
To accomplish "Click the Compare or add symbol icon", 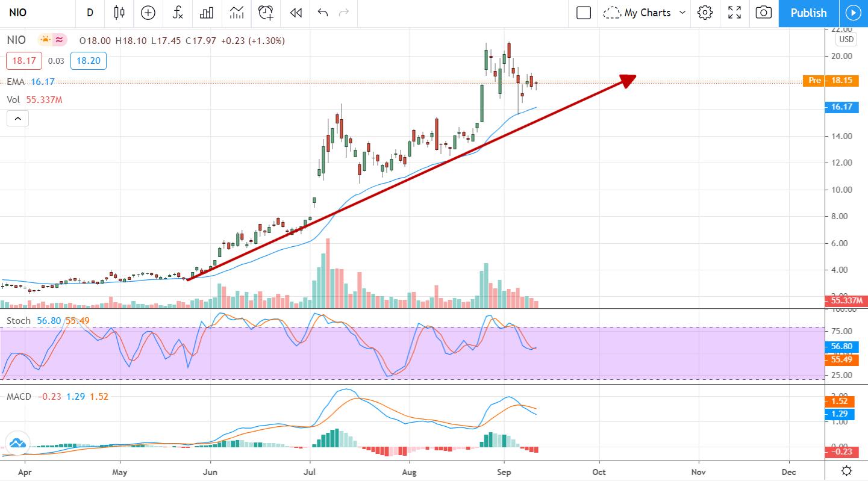I will pyautogui.click(x=148, y=13).
